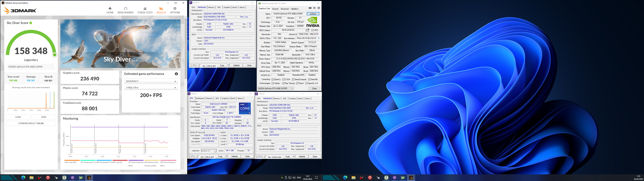Click the Lookup button in GPU-Z
The image size is (644, 181).
pos(313,14)
